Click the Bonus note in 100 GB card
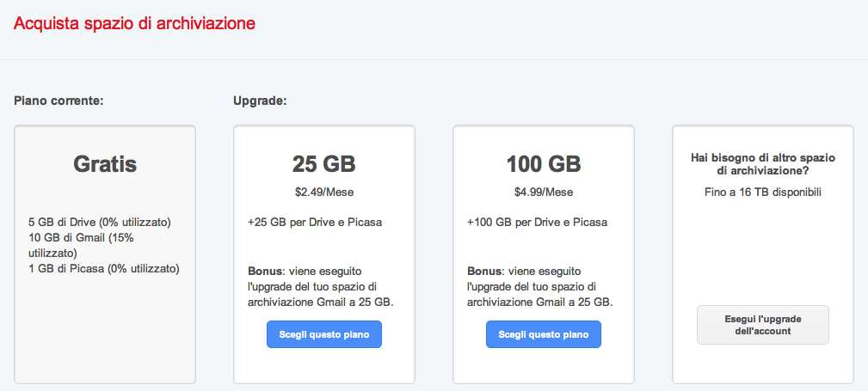This screenshot has height=391, width=868. click(540, 285)
